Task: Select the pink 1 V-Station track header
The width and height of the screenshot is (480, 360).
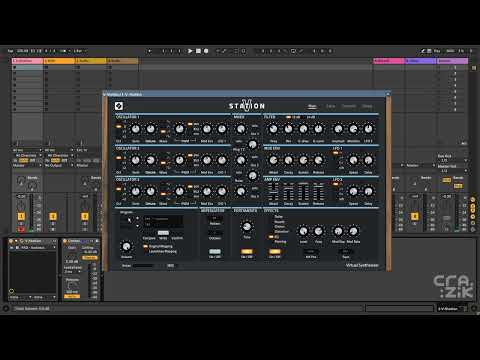Action: click(x=27, y=61)
